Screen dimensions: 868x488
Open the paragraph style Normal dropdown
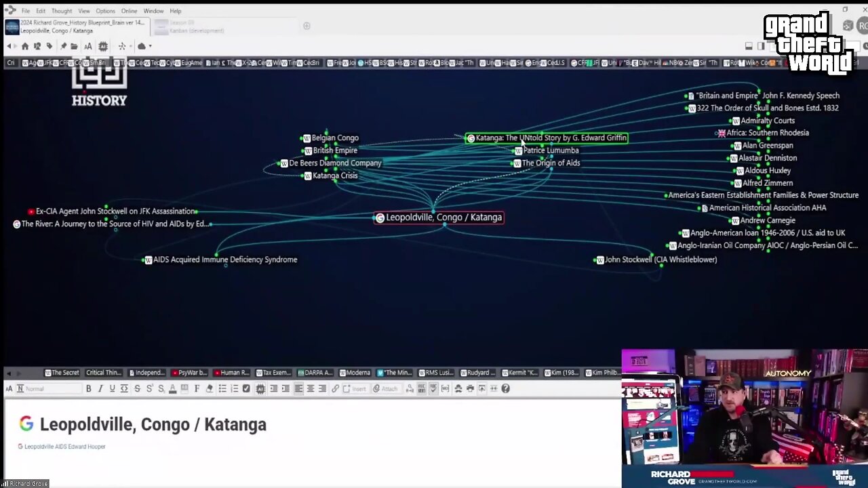(49, 388)
